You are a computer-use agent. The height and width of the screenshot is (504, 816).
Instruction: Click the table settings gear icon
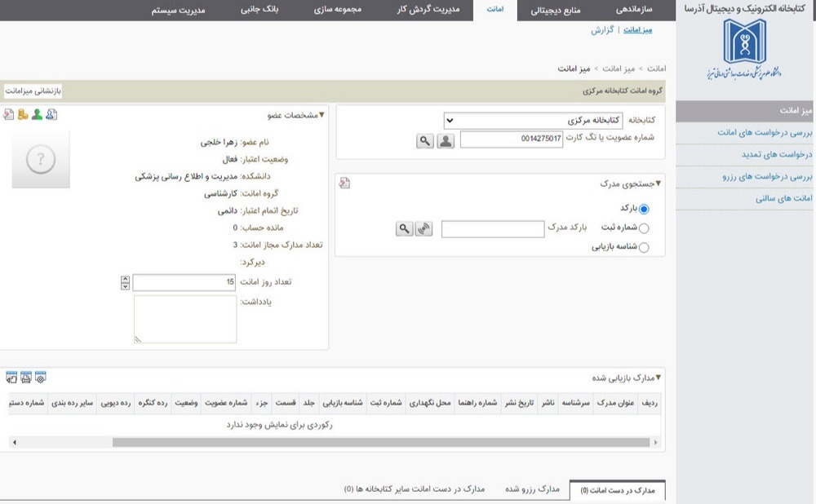(x=41, y=378)
